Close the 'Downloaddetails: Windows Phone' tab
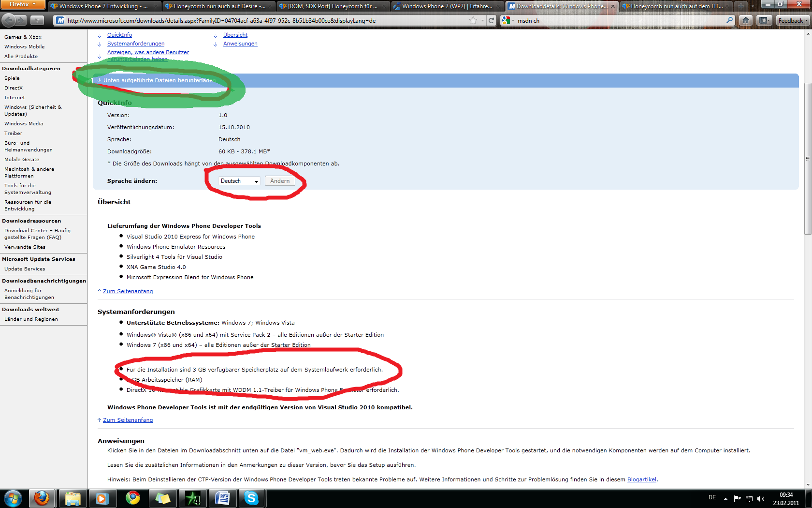This screenshot has height=508, width=812. point(613,6)
